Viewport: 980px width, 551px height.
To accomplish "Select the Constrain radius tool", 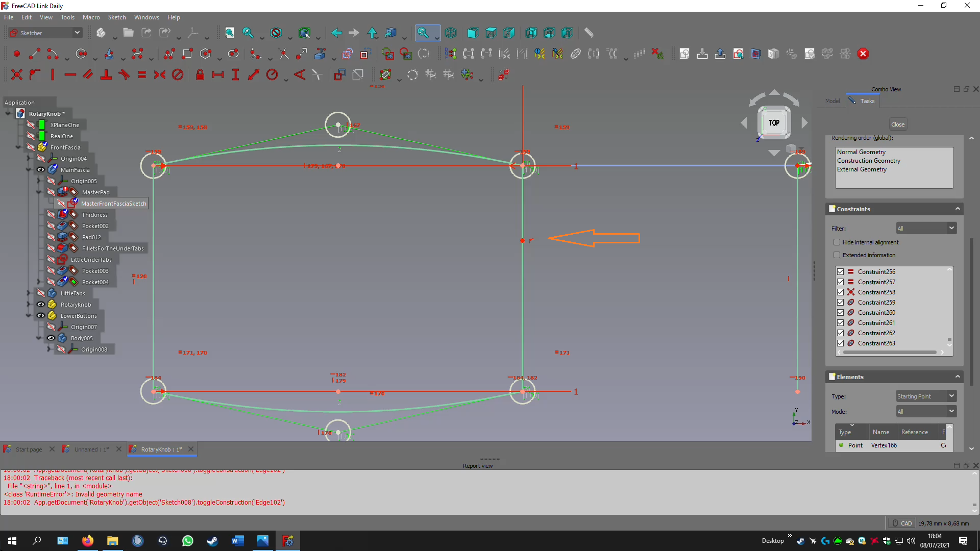I will point(273,74).
